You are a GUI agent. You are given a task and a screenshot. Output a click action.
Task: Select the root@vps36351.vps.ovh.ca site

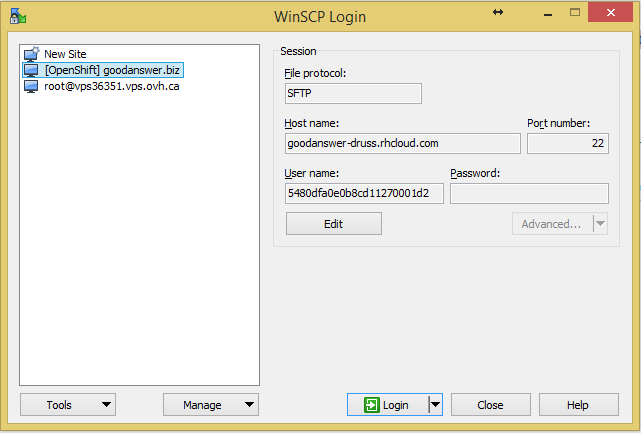112,86
